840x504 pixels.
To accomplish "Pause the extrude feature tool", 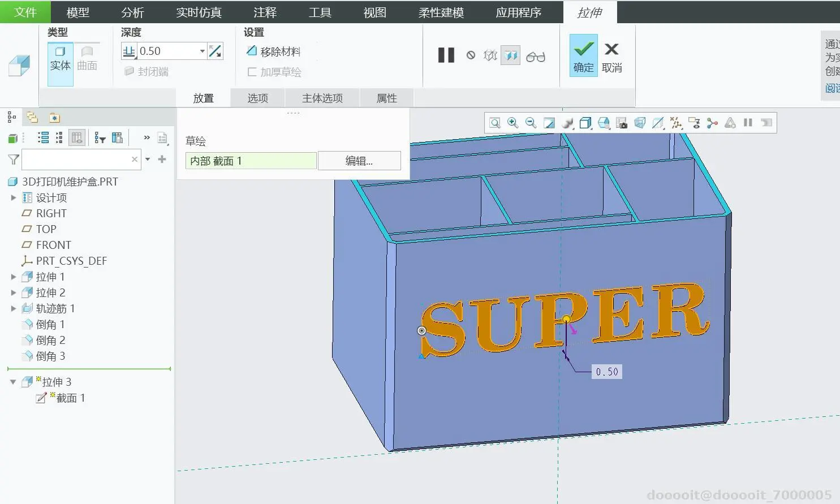I will [446, 55].
